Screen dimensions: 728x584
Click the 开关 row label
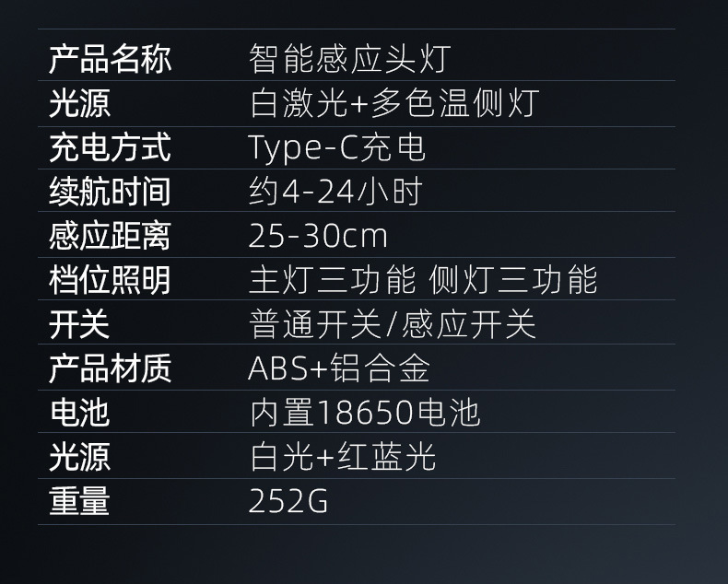[79, 324]
